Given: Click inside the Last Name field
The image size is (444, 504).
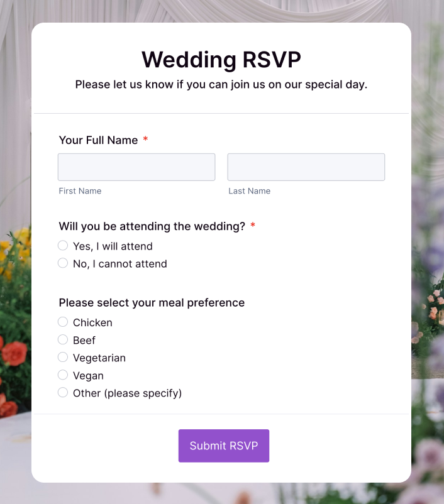Looking at the screenshot, I should click(x=306, y=167).
